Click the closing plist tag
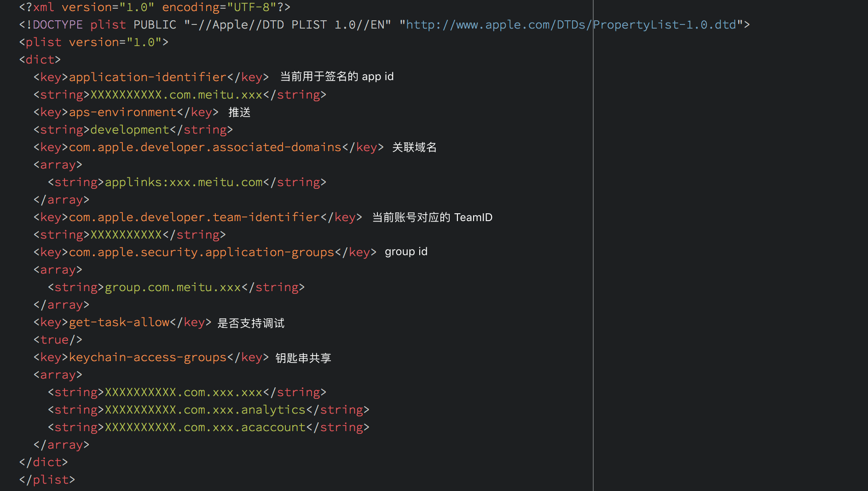 coord(47,480)
